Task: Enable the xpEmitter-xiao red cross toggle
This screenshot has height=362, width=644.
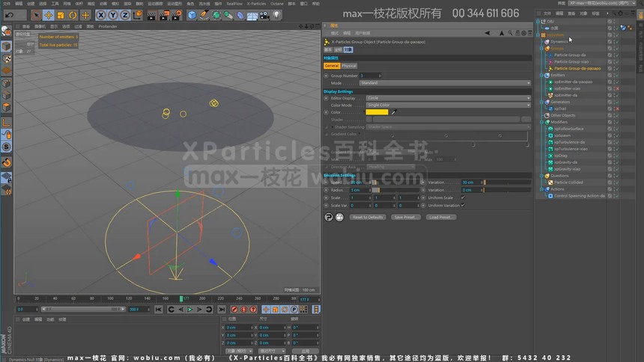Action: (x=617, y=89)
